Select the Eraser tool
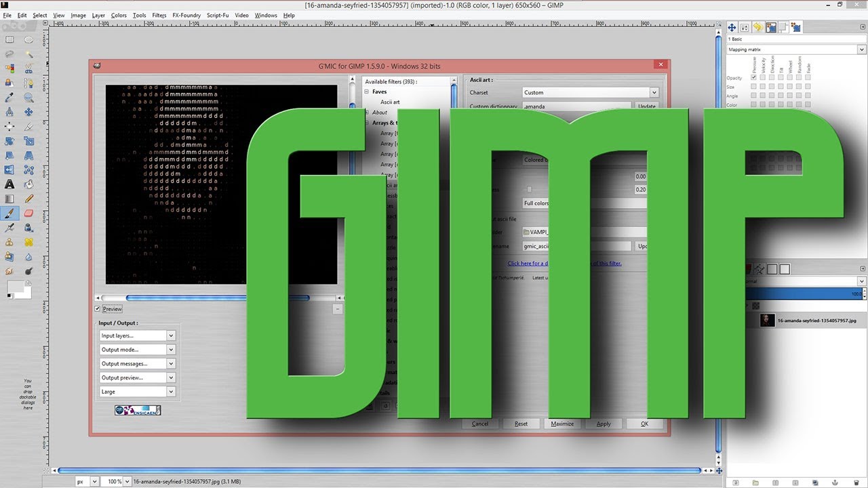The height and width of the screenshot is (488, 868). (29, 213)
